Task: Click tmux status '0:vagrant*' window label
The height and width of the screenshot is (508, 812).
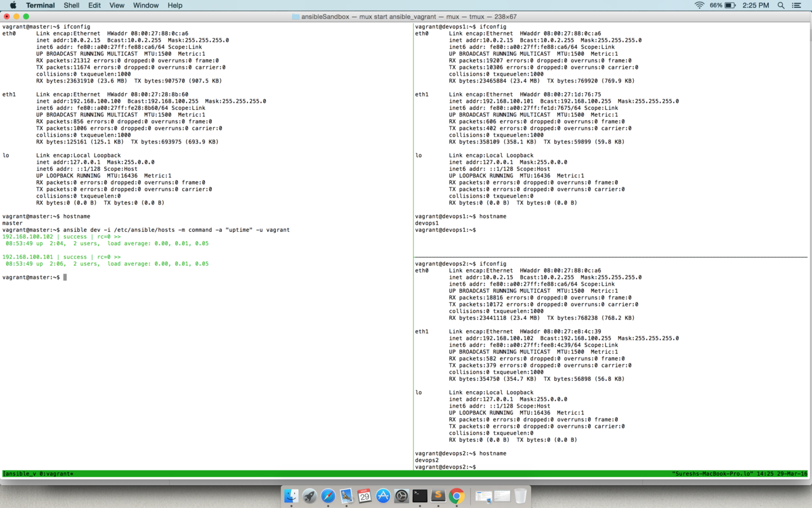Action: click(55, 474)
